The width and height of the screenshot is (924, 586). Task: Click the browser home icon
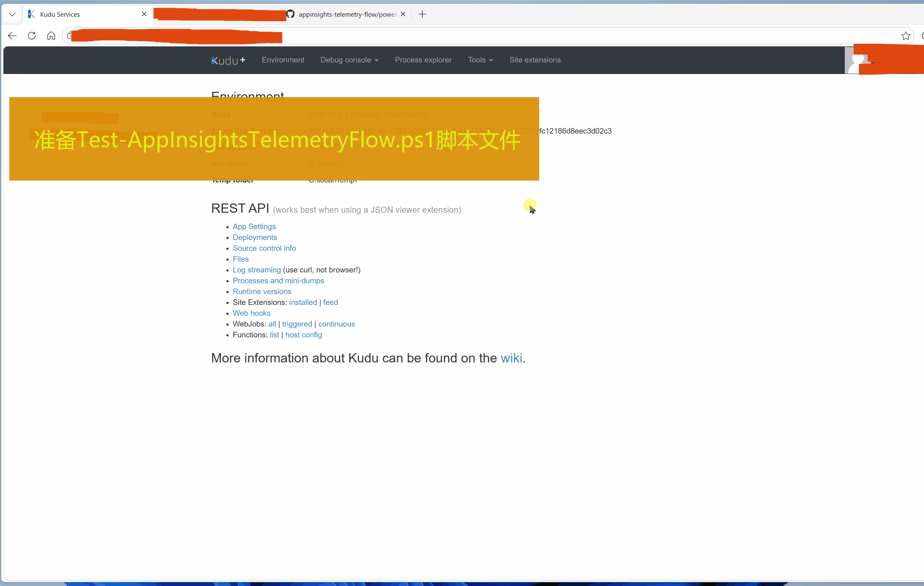(51, 36)
